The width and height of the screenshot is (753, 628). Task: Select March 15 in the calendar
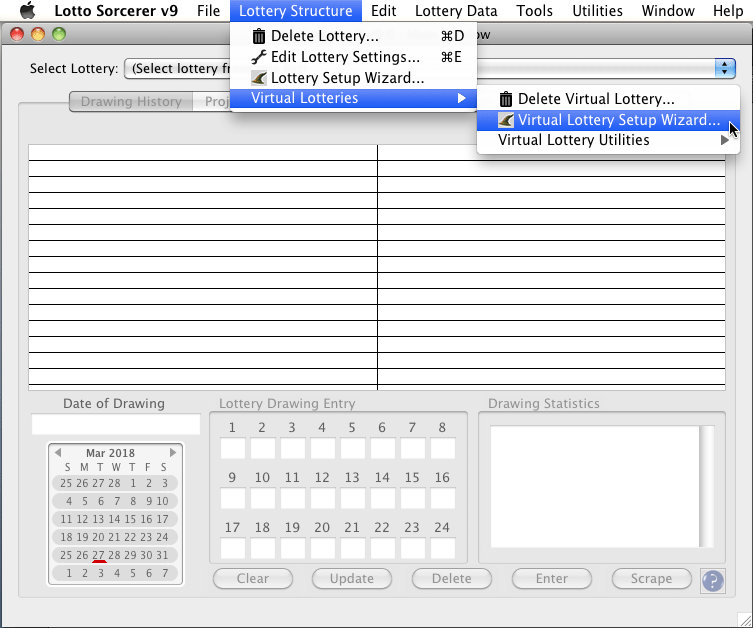coord(130,519)
